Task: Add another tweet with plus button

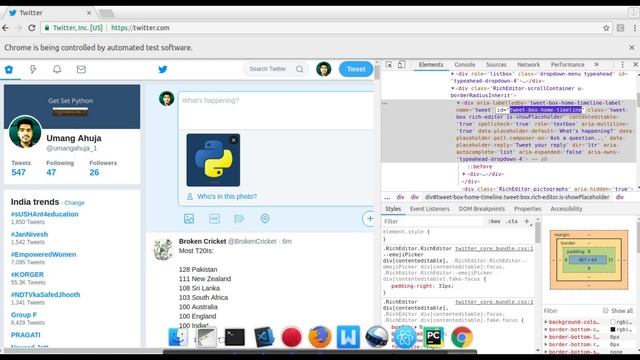Action: [x=369, y=218]
